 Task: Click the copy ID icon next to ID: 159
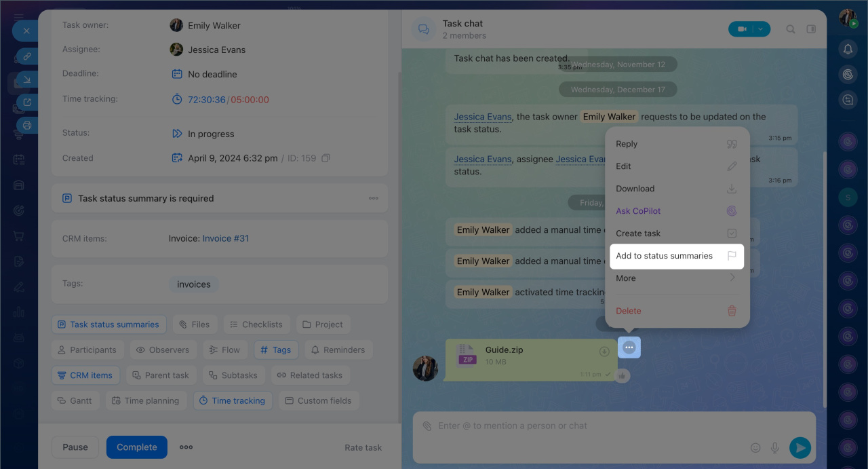[x=325, y=158]
